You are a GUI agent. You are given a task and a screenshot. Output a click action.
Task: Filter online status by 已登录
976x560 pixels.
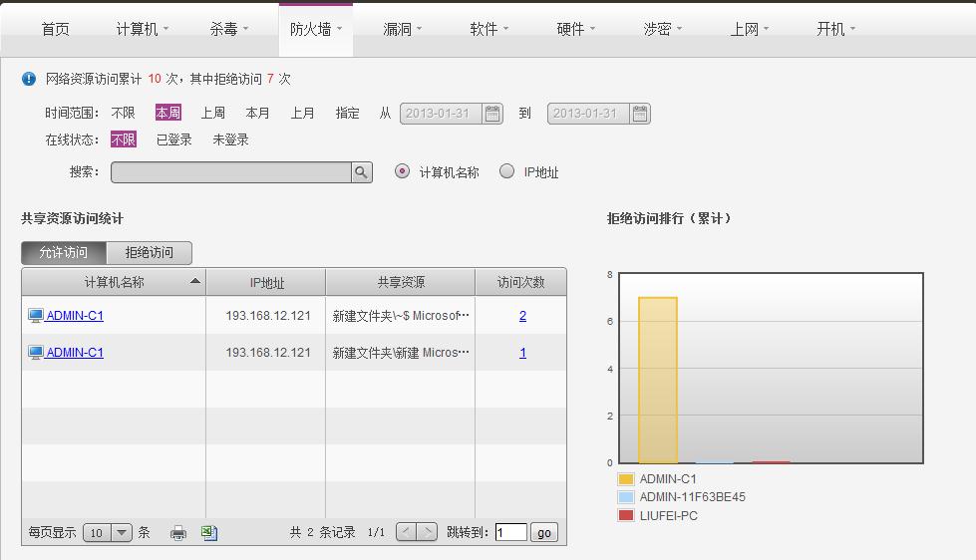173,140
